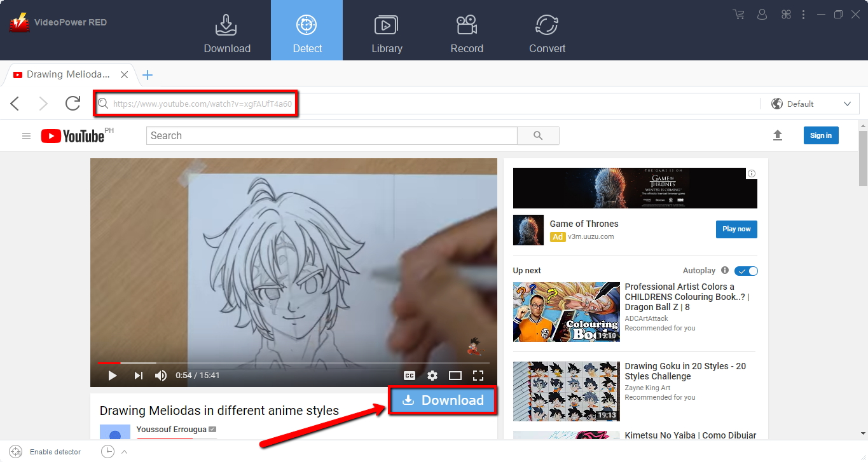Open the three-dot more options menu
Viewport: 868px width, 462px height.
[x=803, y=15]
